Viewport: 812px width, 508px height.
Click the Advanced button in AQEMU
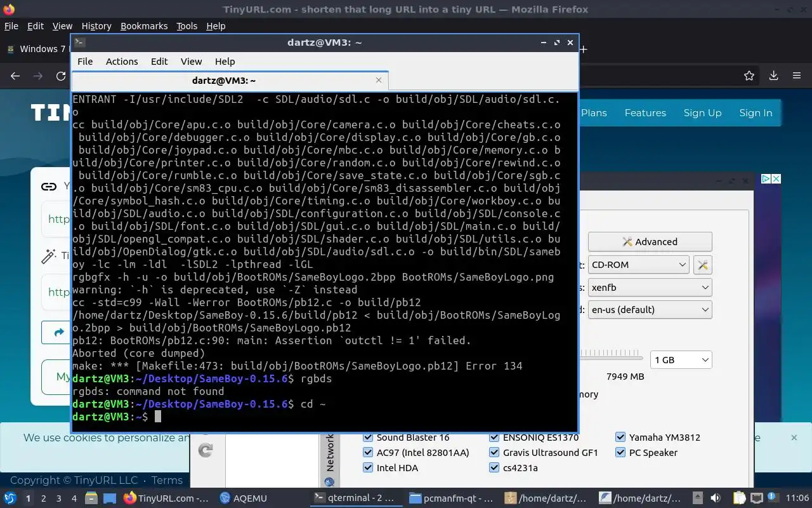tap(650, 242)
